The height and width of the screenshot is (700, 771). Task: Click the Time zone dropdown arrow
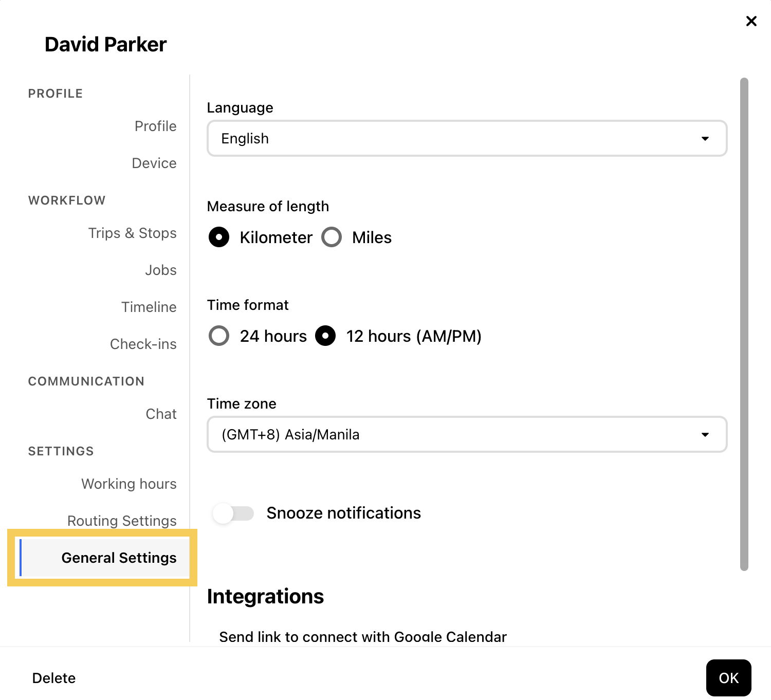[705, 435]
